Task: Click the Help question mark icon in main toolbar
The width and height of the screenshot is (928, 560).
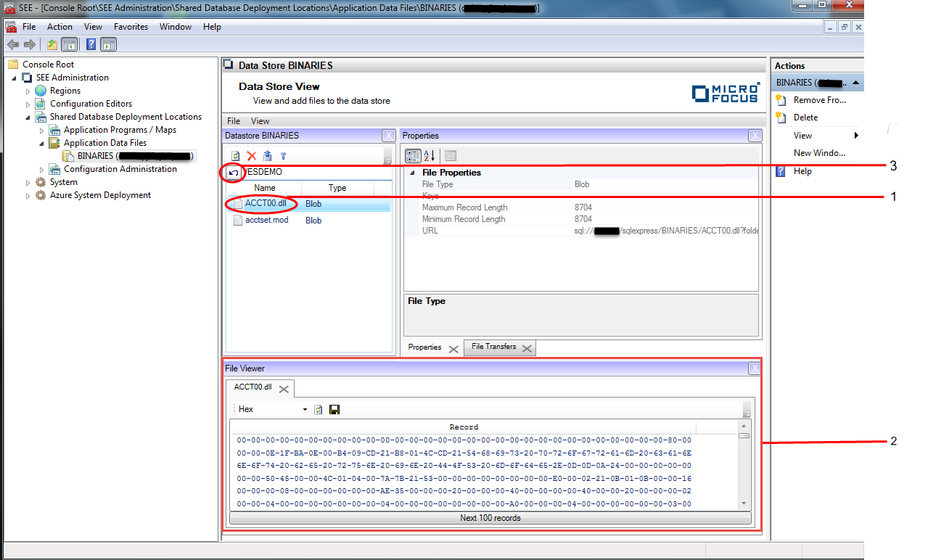Action: [x=91, y=45]
